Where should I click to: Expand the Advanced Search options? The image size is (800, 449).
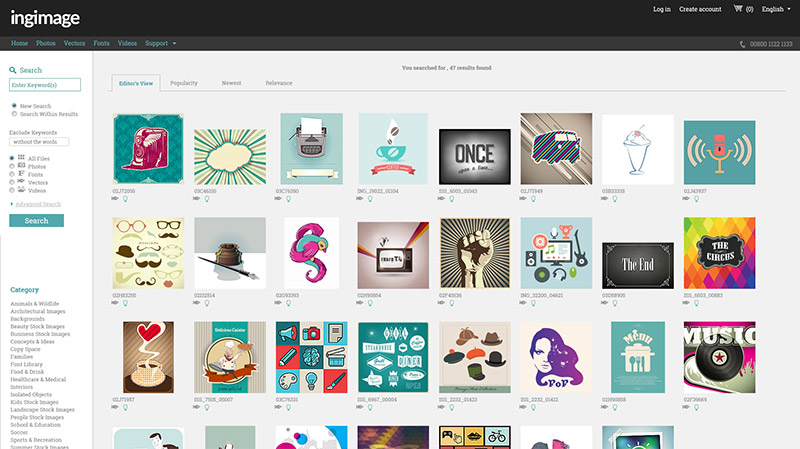tap(35, 204)
